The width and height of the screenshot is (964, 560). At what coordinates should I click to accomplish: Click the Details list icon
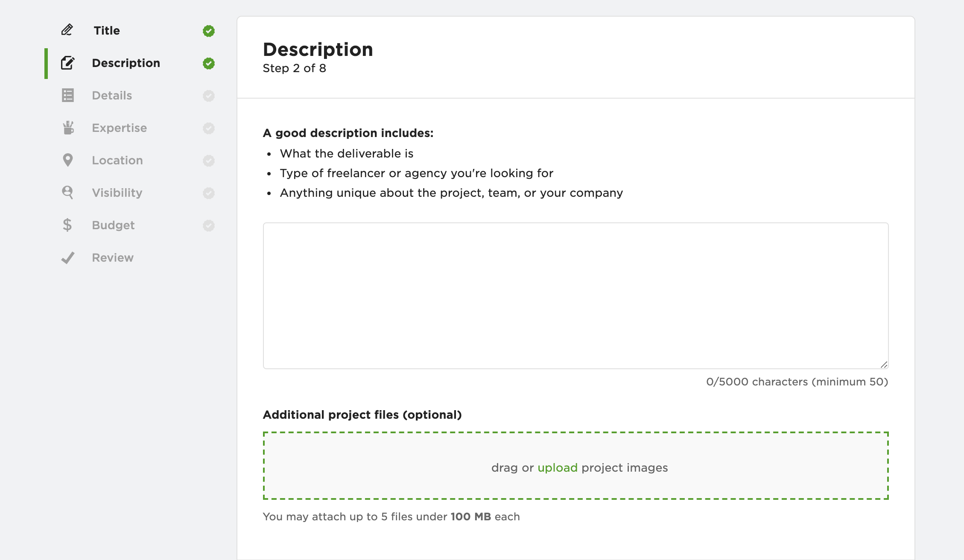point(67,95)
